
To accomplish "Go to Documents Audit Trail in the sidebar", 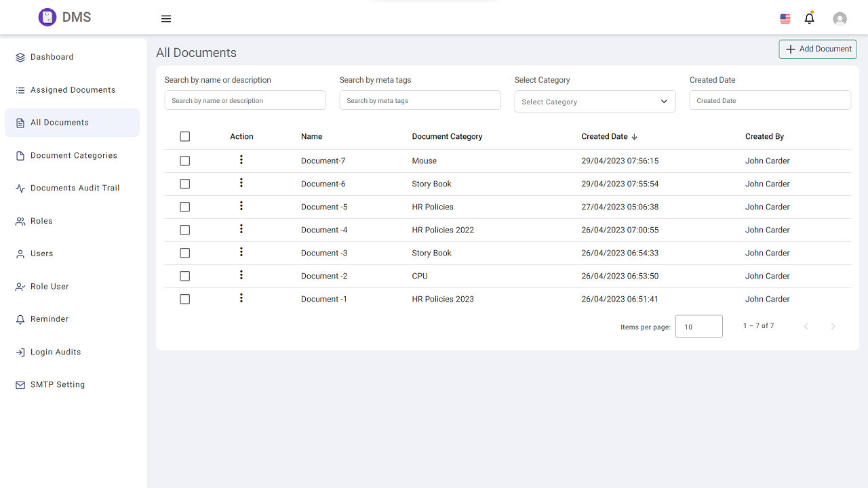I will (75, 188).
